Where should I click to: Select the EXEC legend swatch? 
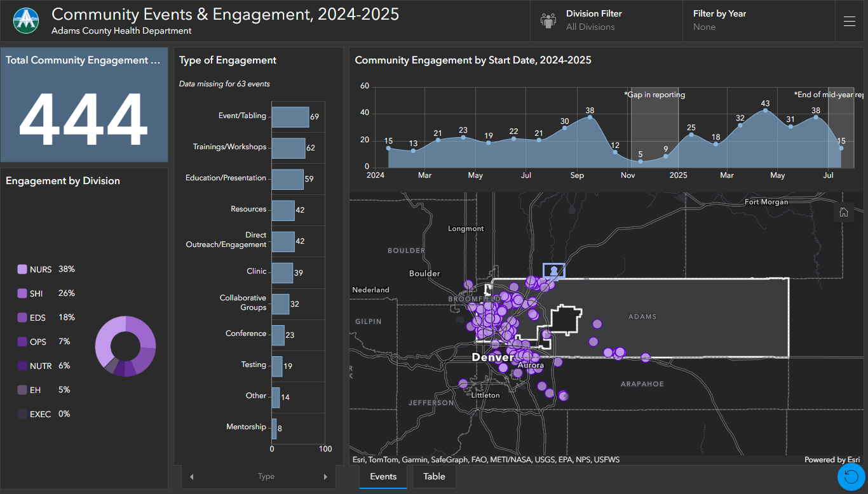click(x=22, y=415)
